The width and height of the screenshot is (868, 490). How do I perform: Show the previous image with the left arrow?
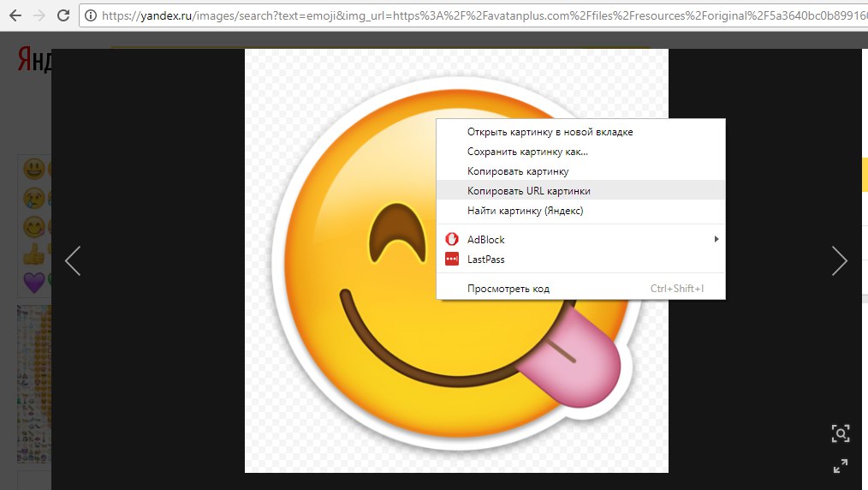point(73,260)
